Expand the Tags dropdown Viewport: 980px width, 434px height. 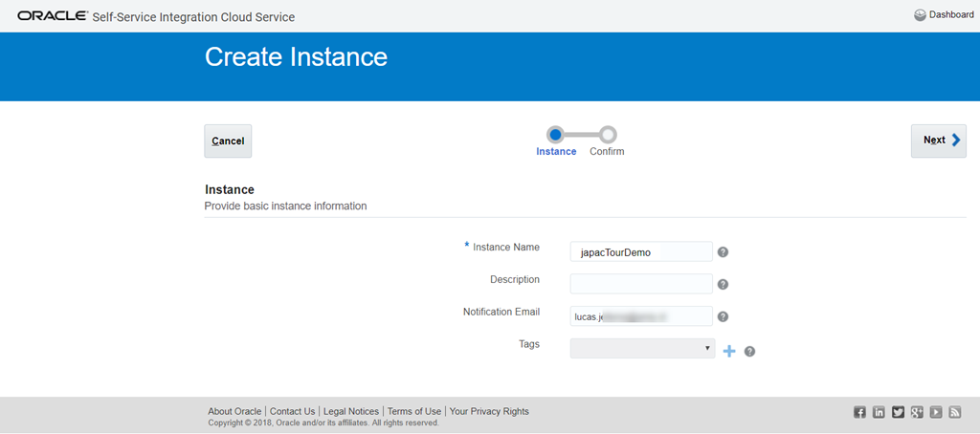pos(642,348)
